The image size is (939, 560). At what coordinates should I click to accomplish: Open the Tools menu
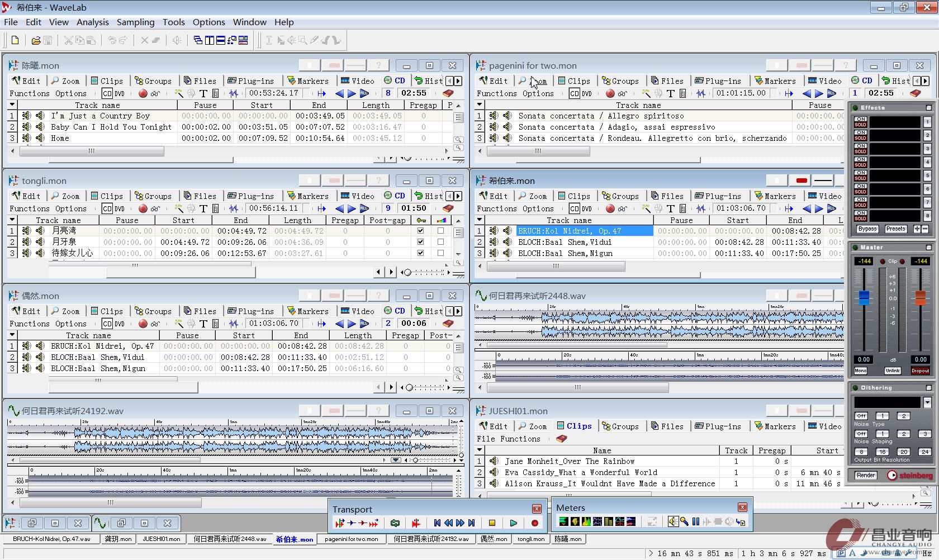coord(173,22)
